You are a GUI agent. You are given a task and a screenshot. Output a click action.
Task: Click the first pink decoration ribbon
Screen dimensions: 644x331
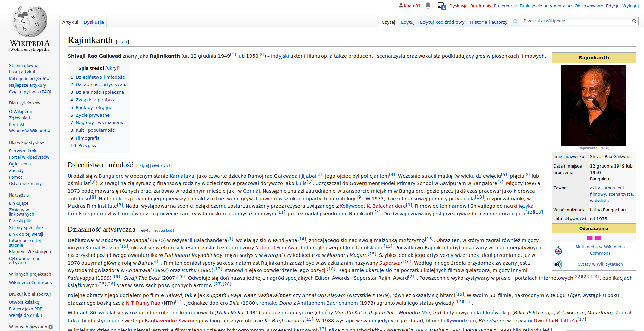(x=590, y=238)
